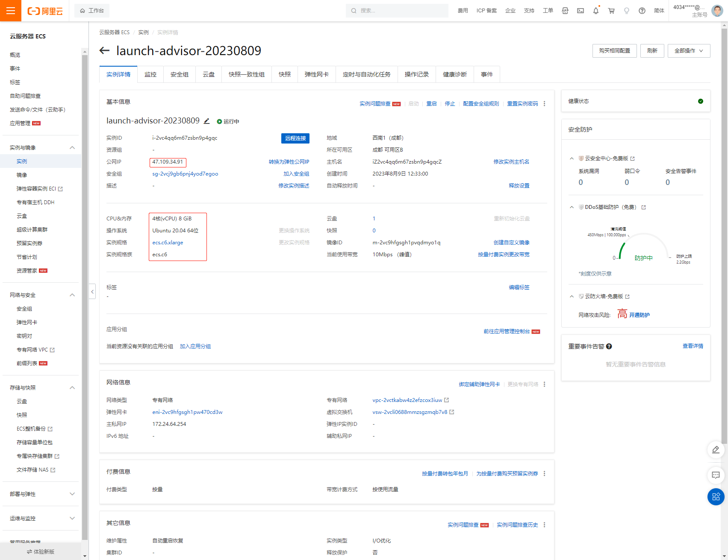Image resolution: width=728 pixels, height=560 pixels.
Task: Click the 远程连接 button
Action: [x=295, y=138]
